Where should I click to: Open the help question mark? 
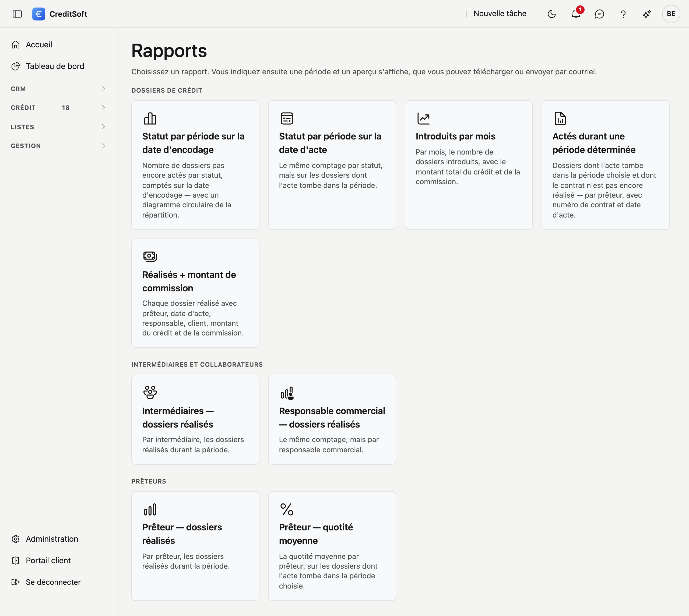click(623, 14)
